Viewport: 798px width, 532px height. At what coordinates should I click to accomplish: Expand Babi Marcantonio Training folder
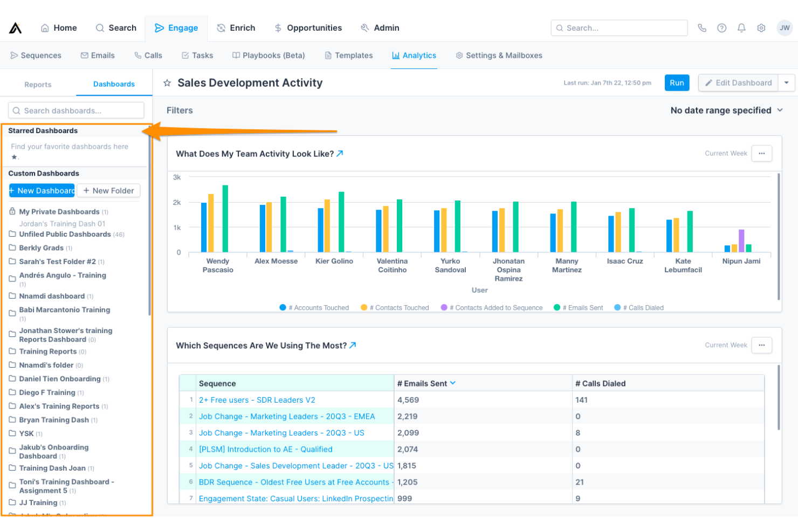pyautogui.click(x=59, y=314)
